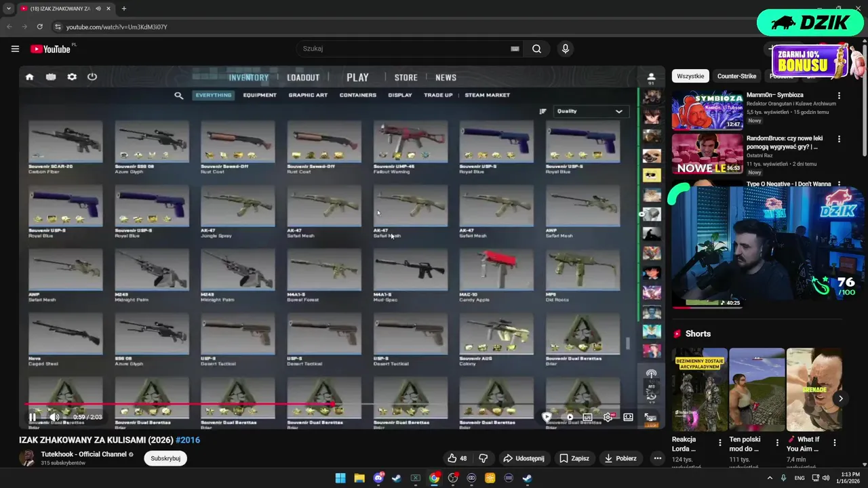
Task: Enter fullscreen mode for video
Action: point(650,418)
